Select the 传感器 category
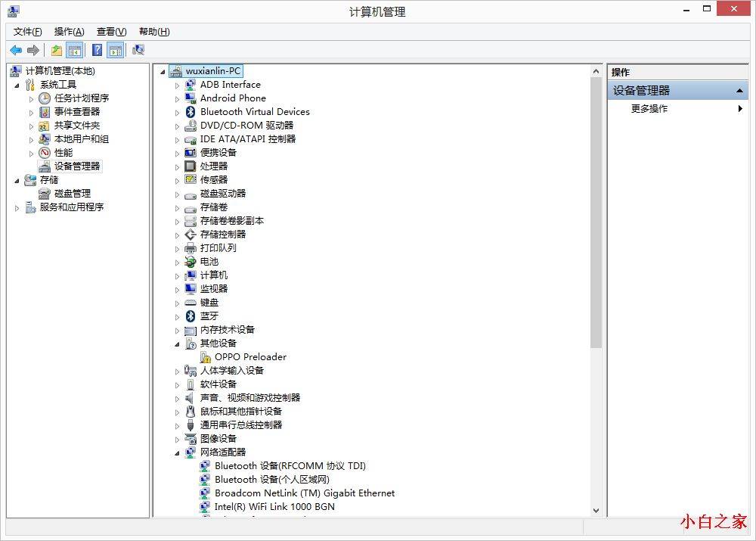This screenshot has height=541, width=756. pyautogui.click(x=214, y=180)
